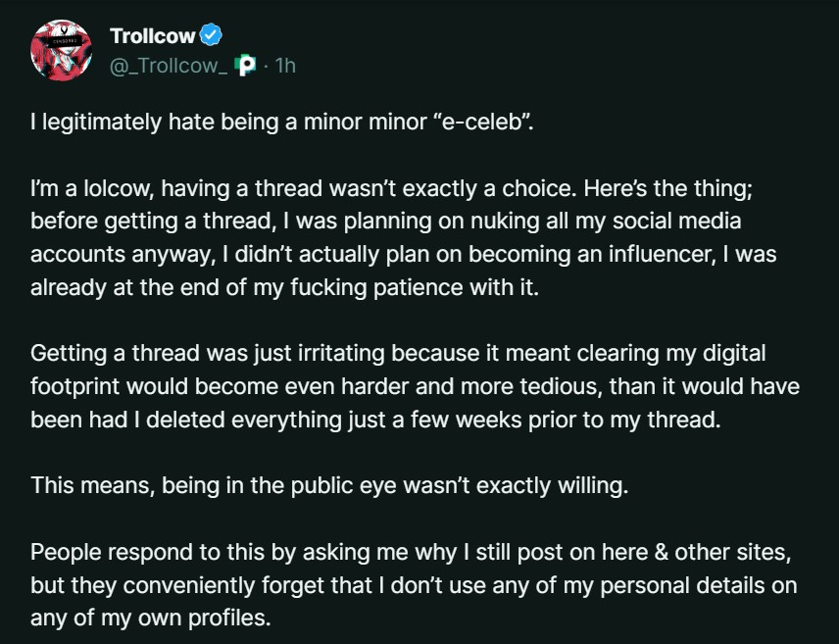Open Trollcow's profile picture avatar
This screenshot has height=644, width=839.
[61, 50]
